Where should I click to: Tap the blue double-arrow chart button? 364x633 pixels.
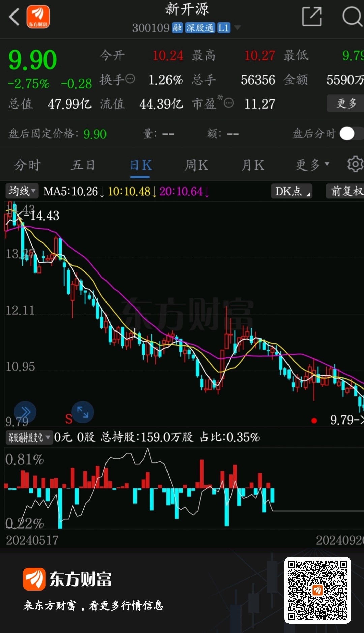(x=25, y=412)
